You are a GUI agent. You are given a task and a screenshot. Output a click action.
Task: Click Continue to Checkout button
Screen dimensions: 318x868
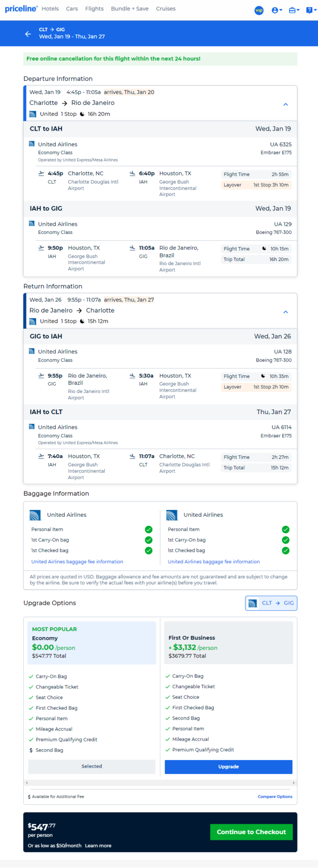point(251,832)
